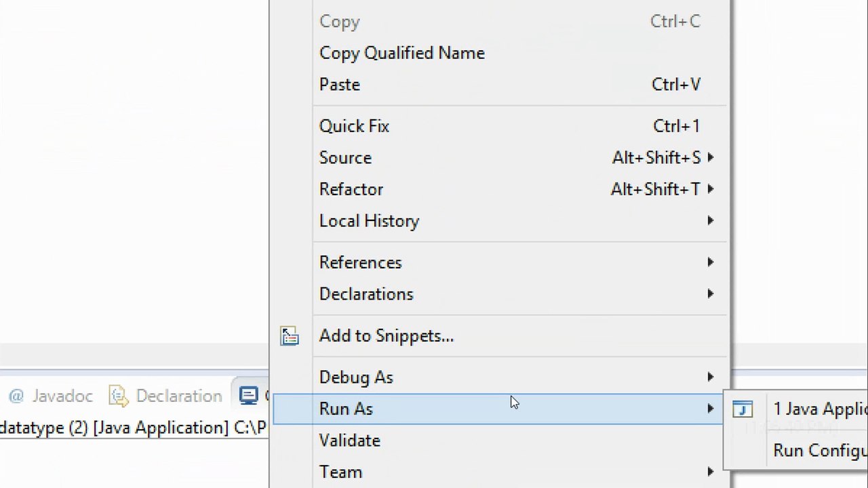Open the Console view monitor icon

(x=249, y=396)
